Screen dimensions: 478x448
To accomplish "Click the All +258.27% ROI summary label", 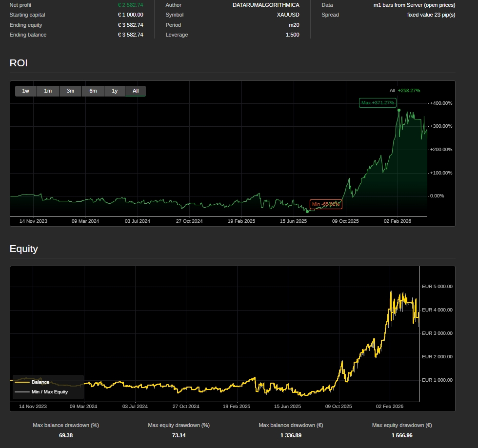I will tap(404, 90).
